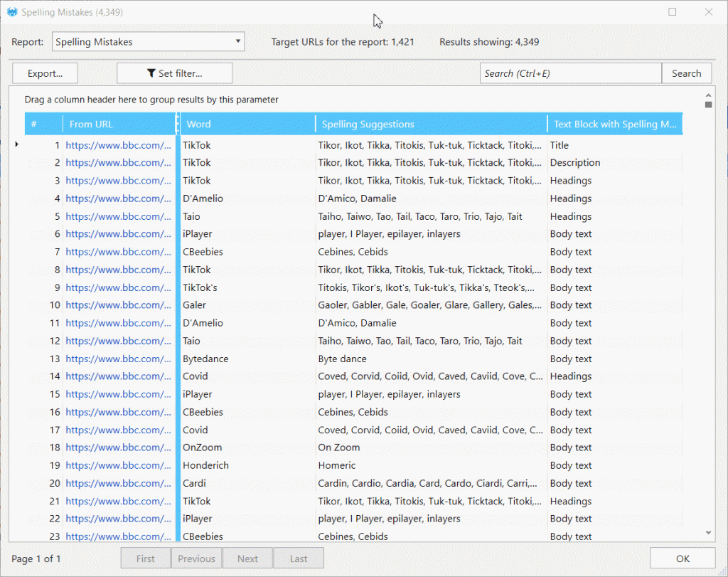
Task: Sort by Text Block with Spelling M... header
Action: pyautogui.click(x=615, y=124)
